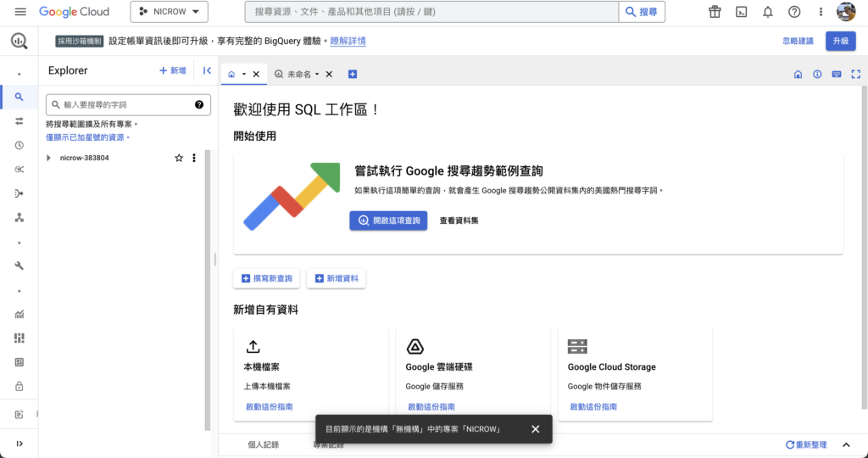
Task: Expand the bottom history panel chevron
Action: tap(846, 444)
